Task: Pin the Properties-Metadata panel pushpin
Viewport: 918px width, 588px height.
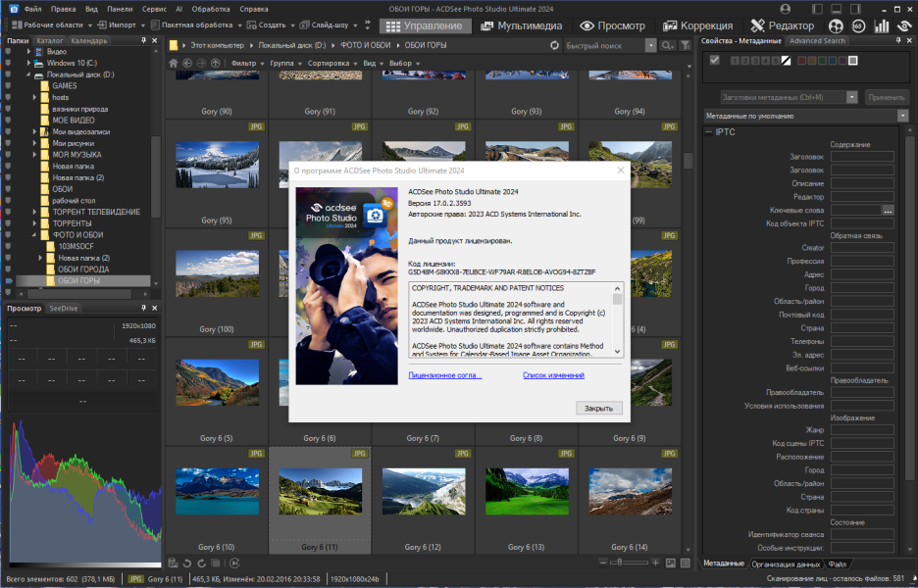Action: (x=898, y=40)
